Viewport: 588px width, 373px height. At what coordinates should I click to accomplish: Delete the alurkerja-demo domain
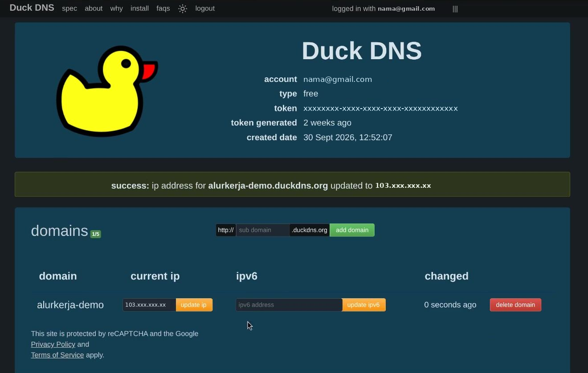[x=515, y=305]
